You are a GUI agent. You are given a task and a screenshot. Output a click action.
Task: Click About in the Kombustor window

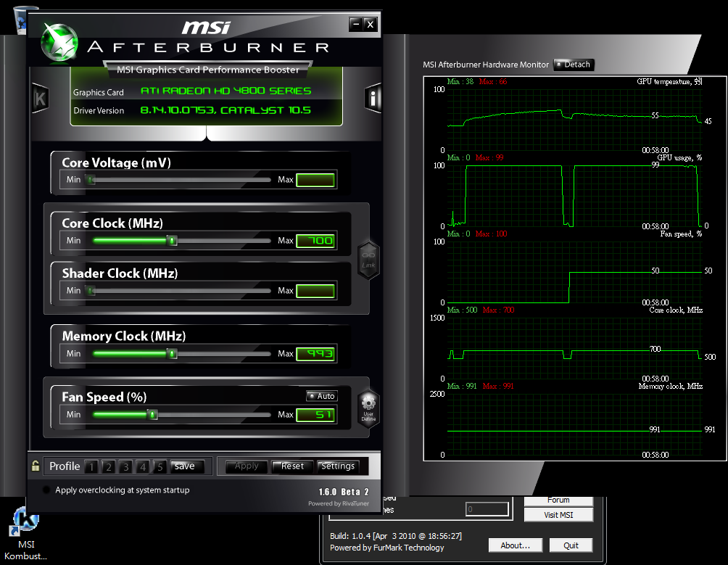pos(516,545)
